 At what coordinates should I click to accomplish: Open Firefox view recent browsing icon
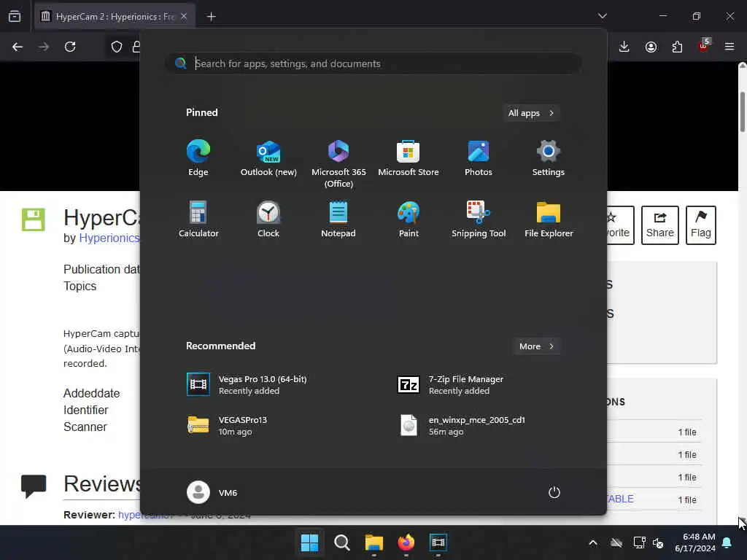click(x=15, y=16)
